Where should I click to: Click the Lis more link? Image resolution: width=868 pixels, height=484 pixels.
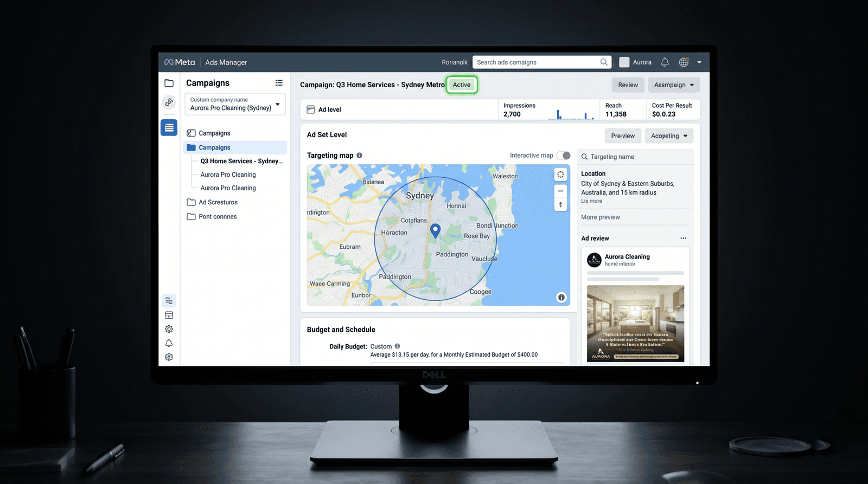pos(591,201)
